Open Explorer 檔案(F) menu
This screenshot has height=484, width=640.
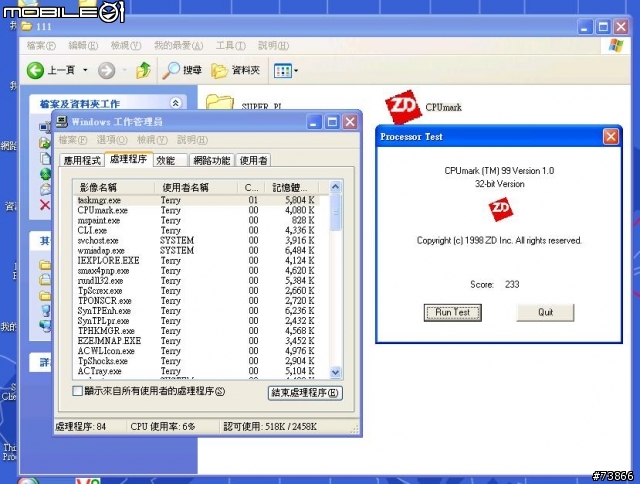(41, 45)
